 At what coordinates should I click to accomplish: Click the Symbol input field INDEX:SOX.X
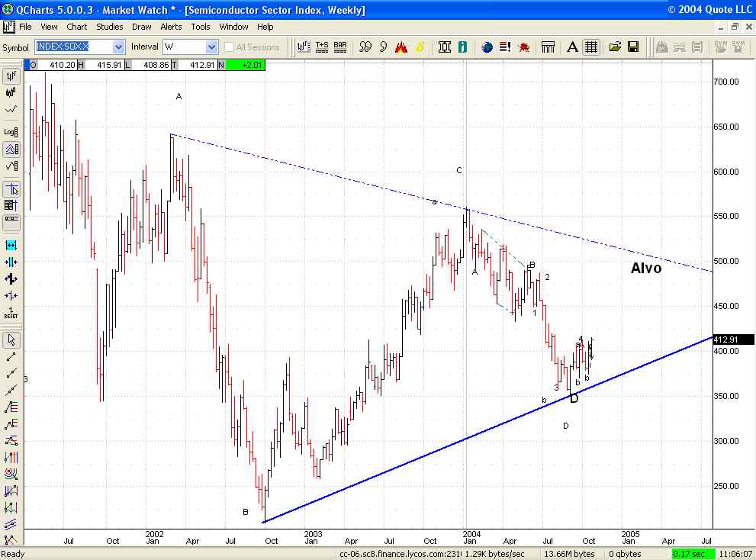[74, 47]
